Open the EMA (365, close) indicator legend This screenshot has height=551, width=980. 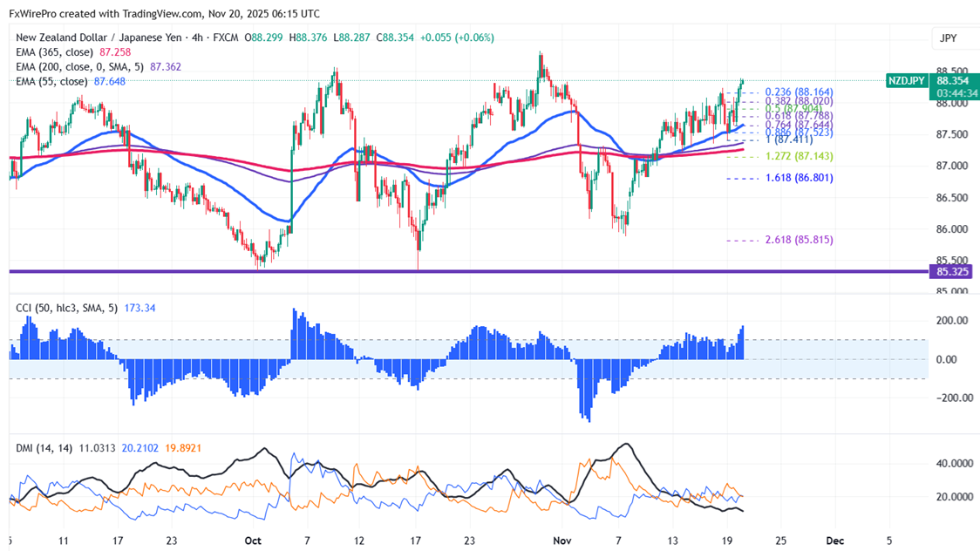(x=54, y=52)
